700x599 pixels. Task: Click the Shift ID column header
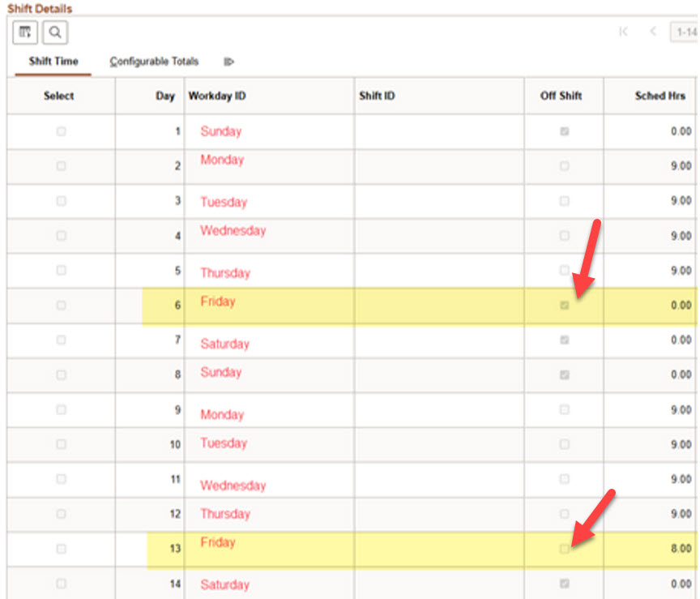(x=377, y=96)
